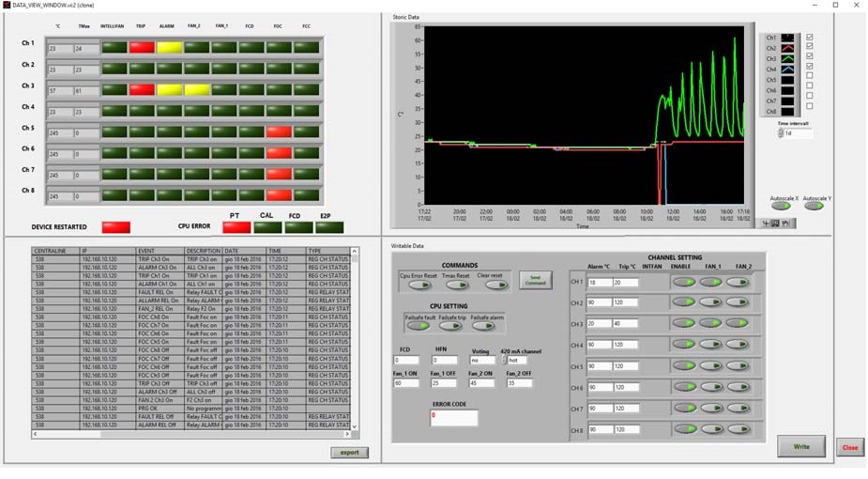Click the CAL CPU error indicator

click(268, 227)
